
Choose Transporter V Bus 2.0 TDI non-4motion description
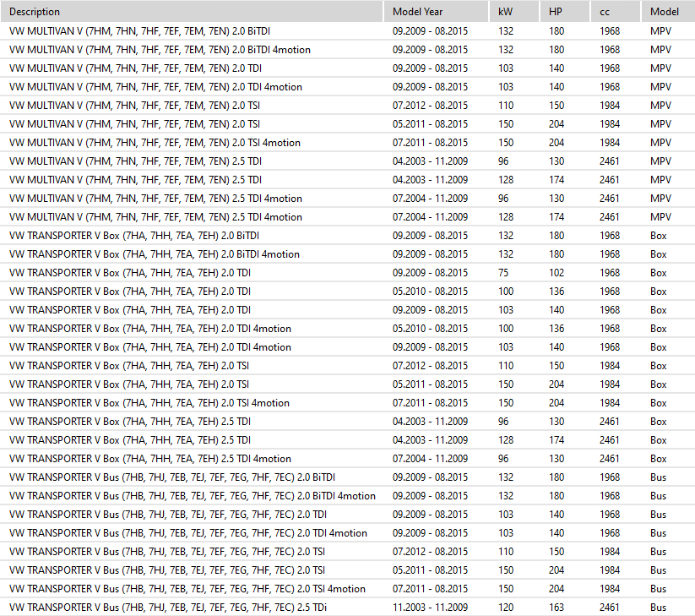(167, 515)
